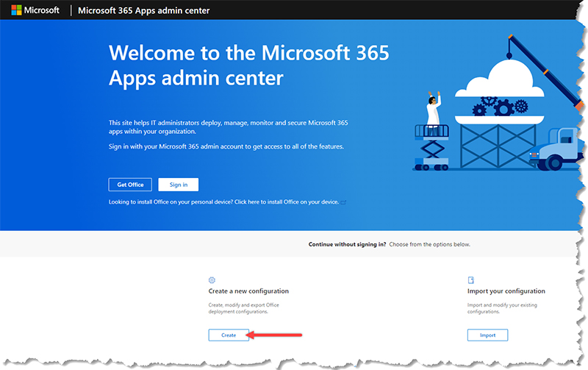Click the Continue without signing in text
588x370 pixels.
click(x=347, y=244)
